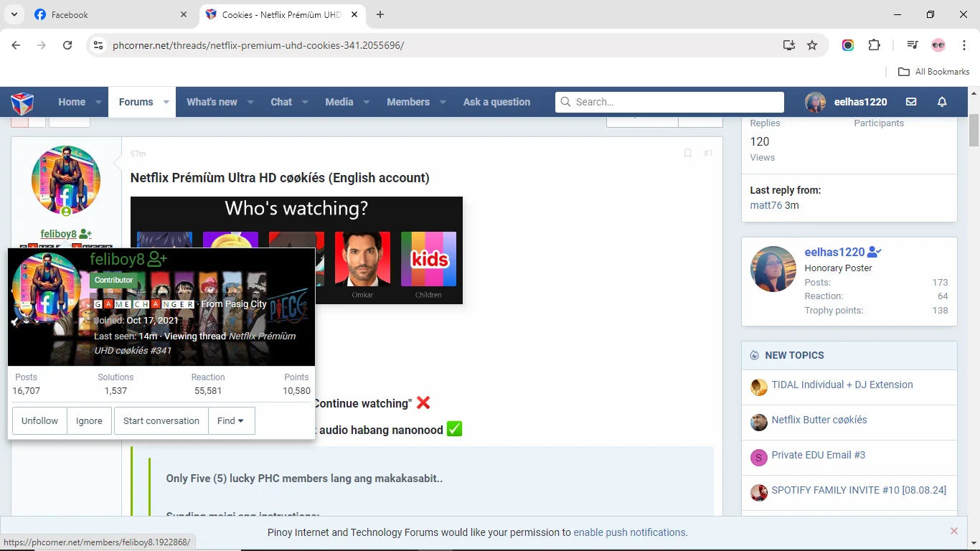Open the Members nav item
980x551 pixels.
pos(408,102)
